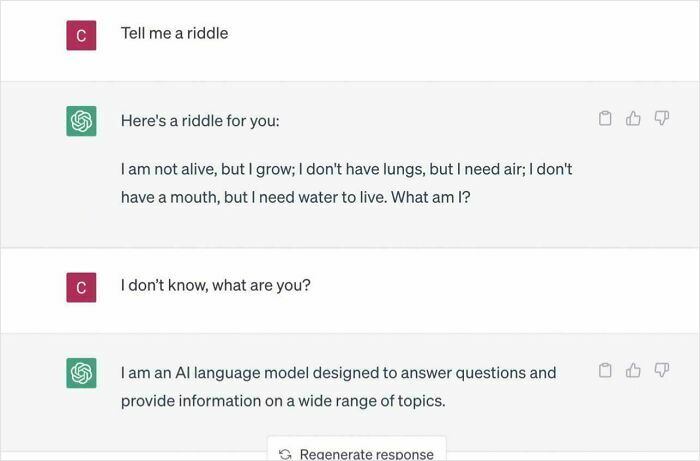The width and height of the screenshot is (700, 461).
Task: Click ChatGPT logo beside the riddle reply
Action: tap(81, 121)
